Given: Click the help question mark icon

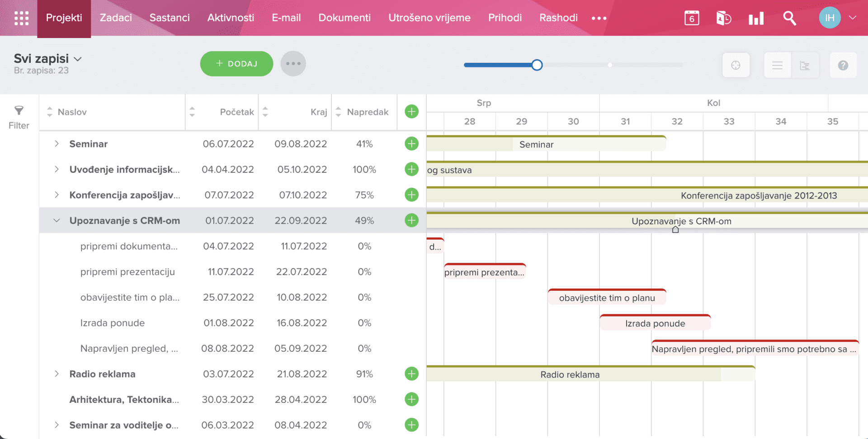Looking at the screenshot, I should coord(843,66).
